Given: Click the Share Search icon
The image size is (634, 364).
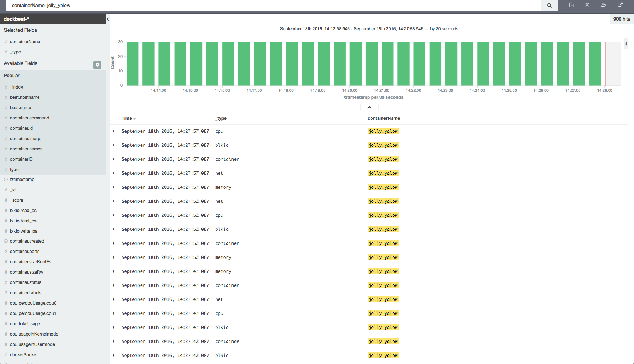Looking at the screenshot, I should click(620, 5).
